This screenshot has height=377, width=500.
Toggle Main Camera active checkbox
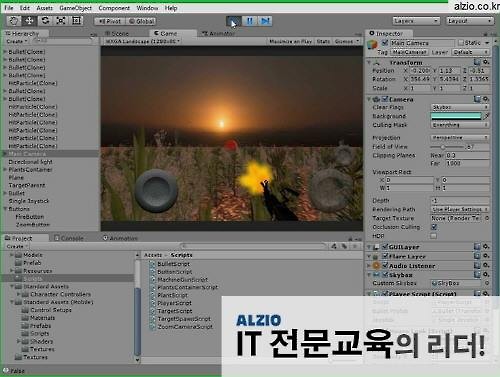click(385, 43)
